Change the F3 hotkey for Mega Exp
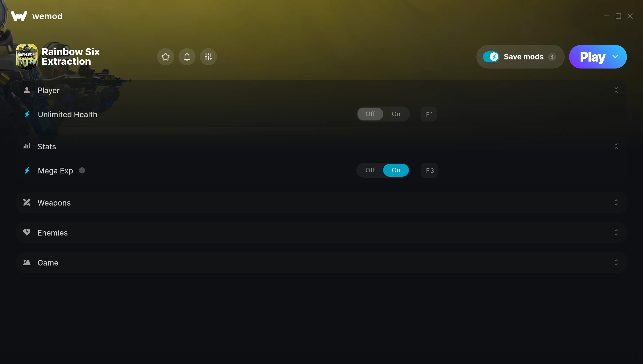The image size is (643, 364). 429,170
